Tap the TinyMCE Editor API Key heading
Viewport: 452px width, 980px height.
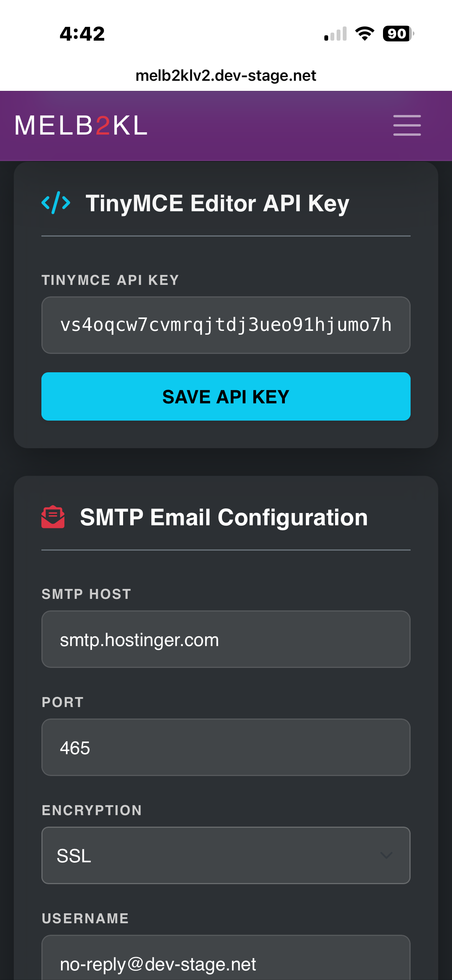pos(217,203)
